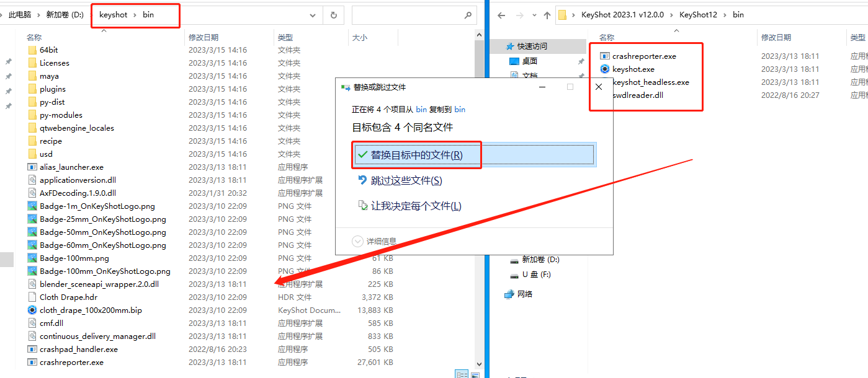
Task: Go back using the right window's back arrow
Action: (x=501, y=15)
